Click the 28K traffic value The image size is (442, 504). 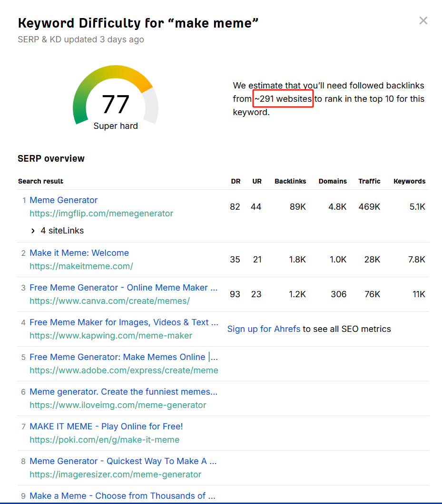[372, 260]
